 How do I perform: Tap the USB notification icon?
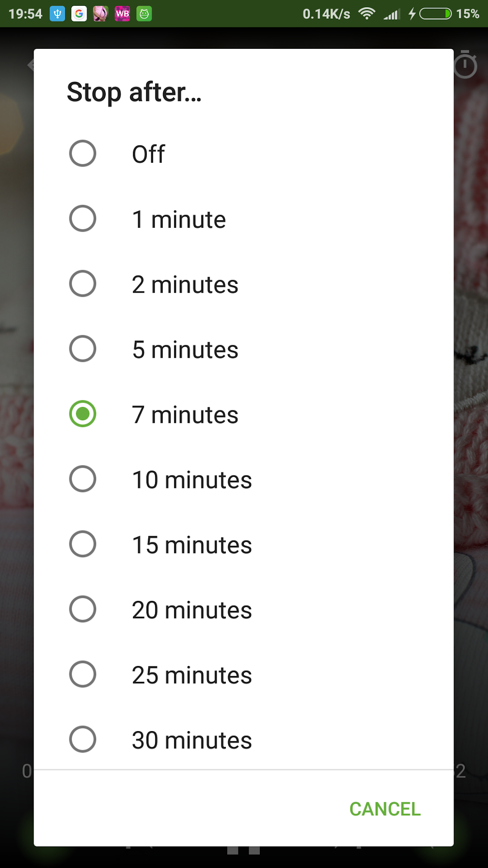(57, 14)
